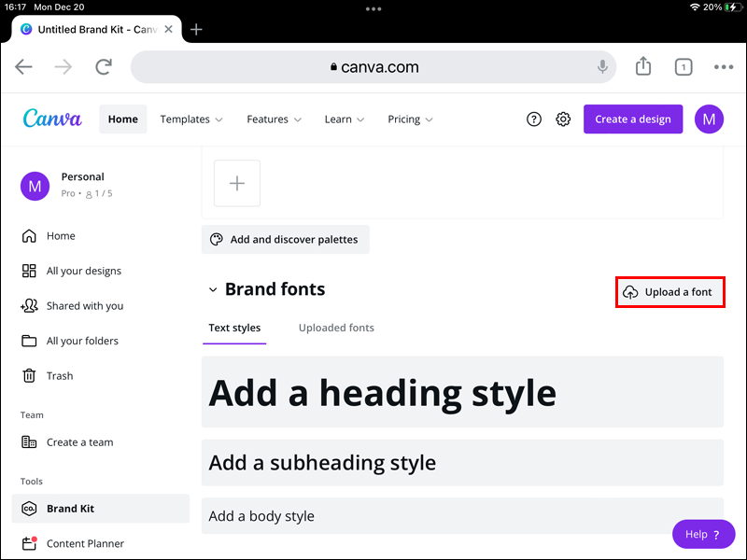747x560 pixels.
Task: Click the Create a design button
Action: click(633, 119)
